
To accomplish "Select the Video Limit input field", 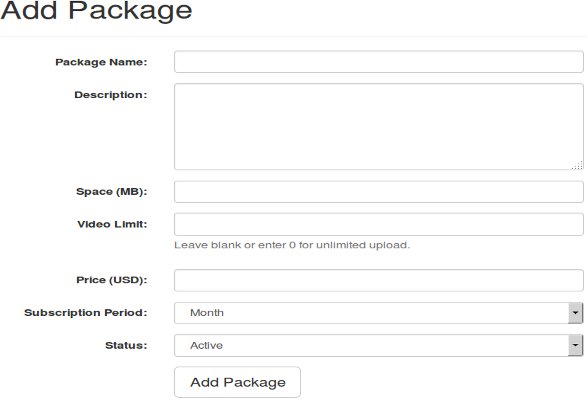I will 378,224.
